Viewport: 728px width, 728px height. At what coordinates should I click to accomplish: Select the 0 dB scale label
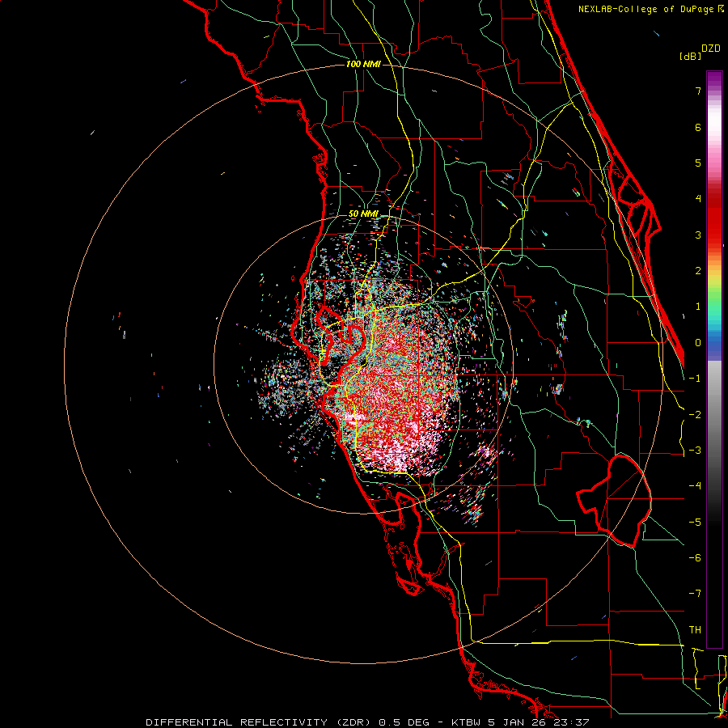[698, 343]
